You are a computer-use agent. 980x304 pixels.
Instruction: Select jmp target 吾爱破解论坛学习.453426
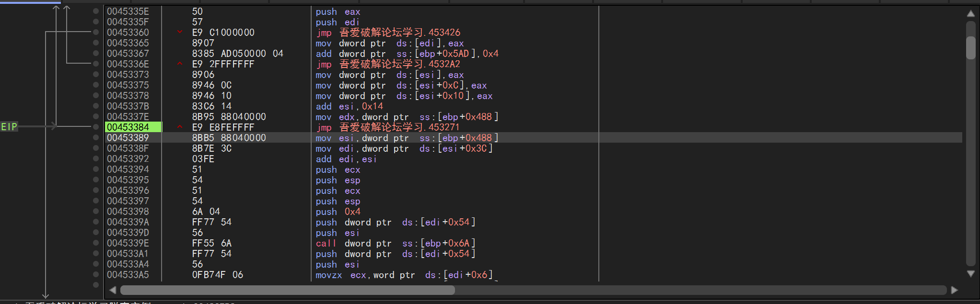399,33
